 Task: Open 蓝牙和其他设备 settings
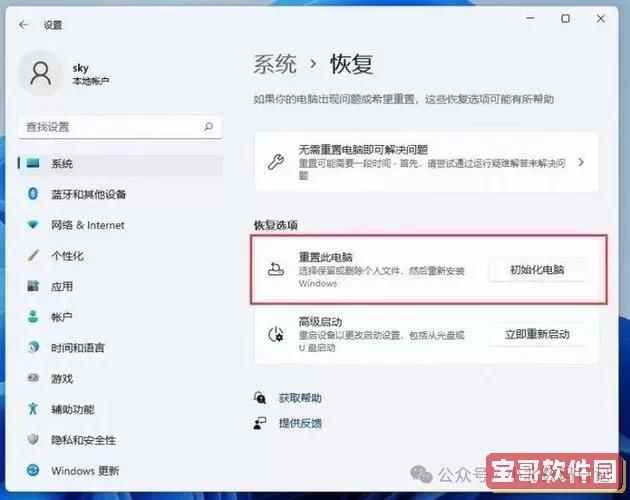click(x=120, y=194)
